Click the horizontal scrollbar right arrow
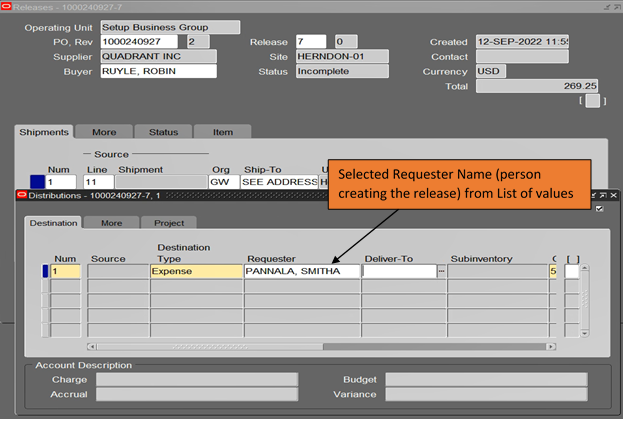 551,347
